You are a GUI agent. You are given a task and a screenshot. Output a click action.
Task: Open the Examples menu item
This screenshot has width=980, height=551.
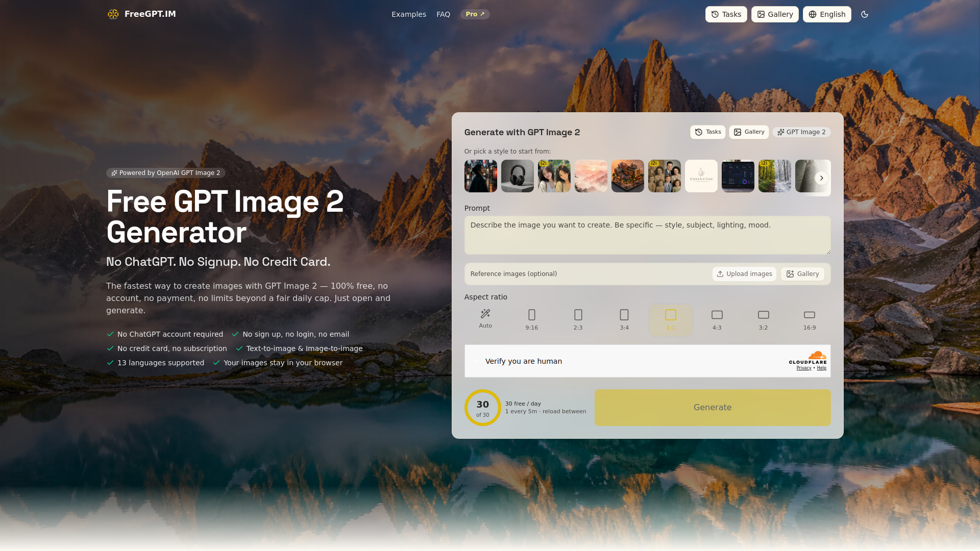pyautogui.click(x=408, y=14)
